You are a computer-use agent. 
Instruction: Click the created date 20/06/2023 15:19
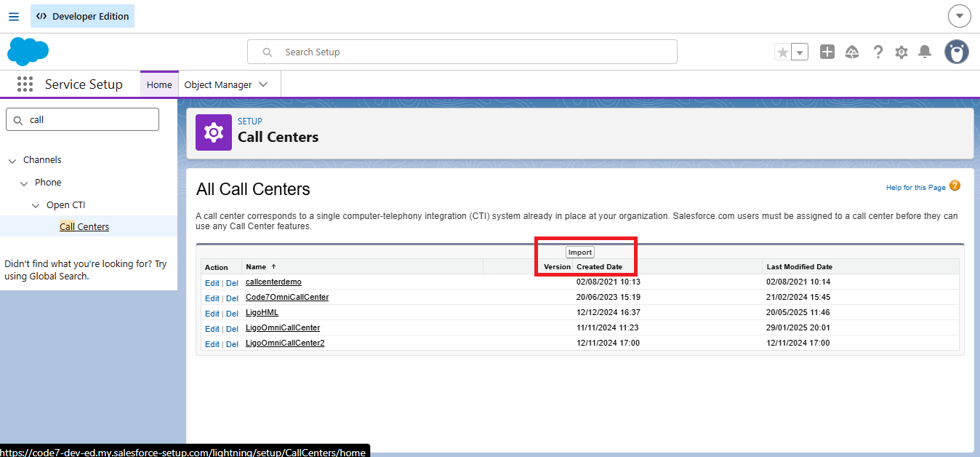click(x=608, y=297)
